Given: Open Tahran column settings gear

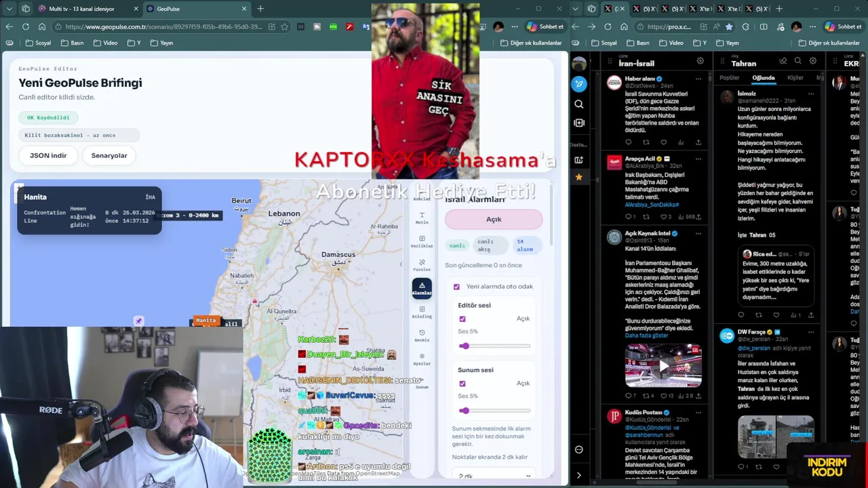Looking at the screenshot, I should 812,61.
